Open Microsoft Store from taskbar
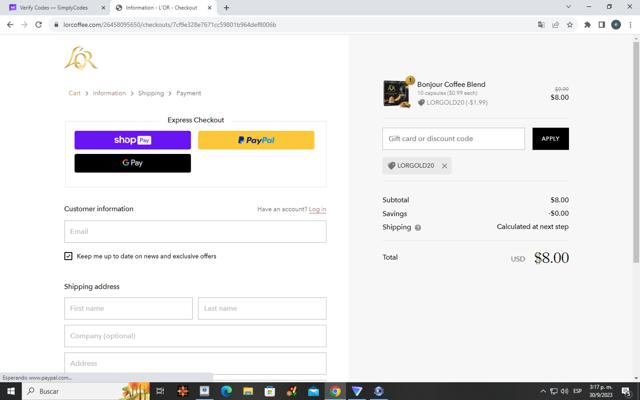The height and width of the screenshot is (400, 640). [269, 391]
